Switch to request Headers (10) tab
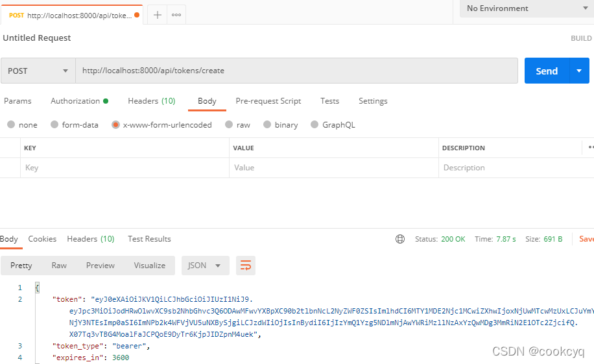 (x=152, y=101)
